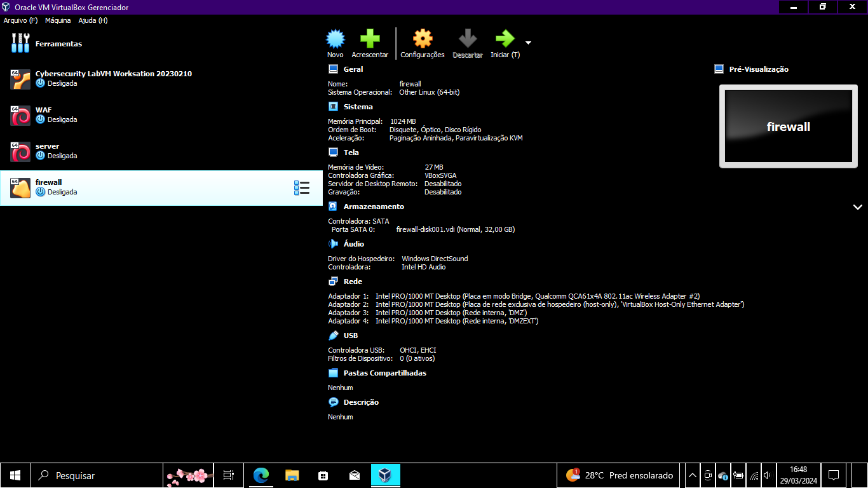The height and width of the screenshot is (488, 868).
Task: Open the taskbar clock 16:48
Action: point(798,475)
